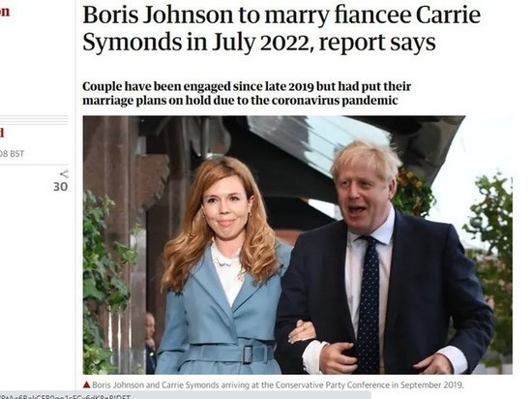Viewport: 532px width, 399px height.
Task: Click the woman in the blue coat in the photo
Action: [222, 268]
